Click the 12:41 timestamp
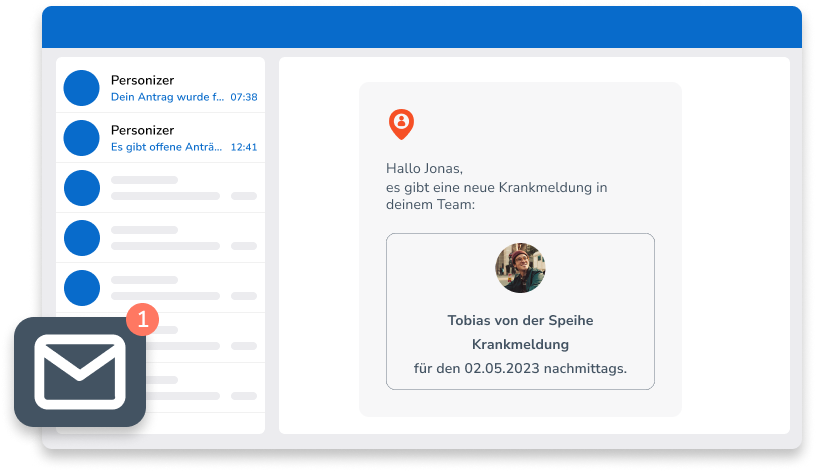 click(x=244, y=147)
